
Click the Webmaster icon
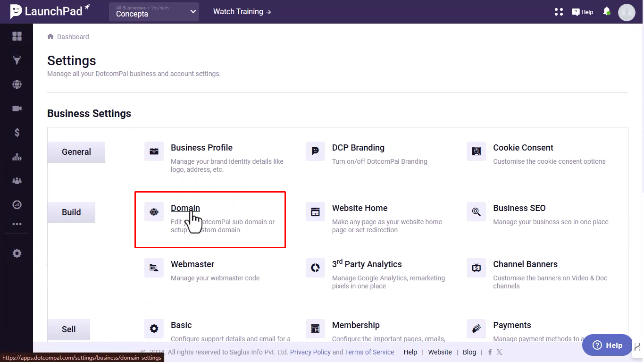click(154, 268)
